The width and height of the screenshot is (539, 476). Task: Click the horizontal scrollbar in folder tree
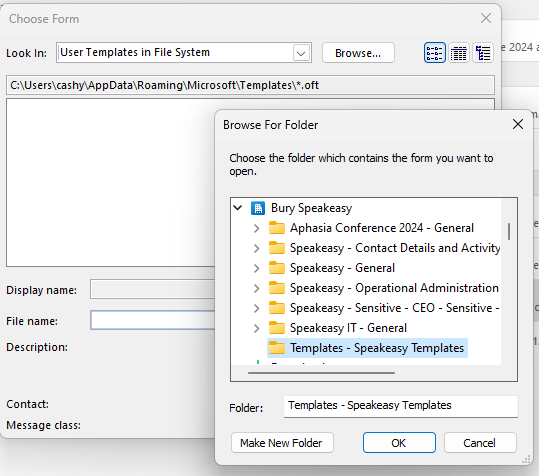321,373
